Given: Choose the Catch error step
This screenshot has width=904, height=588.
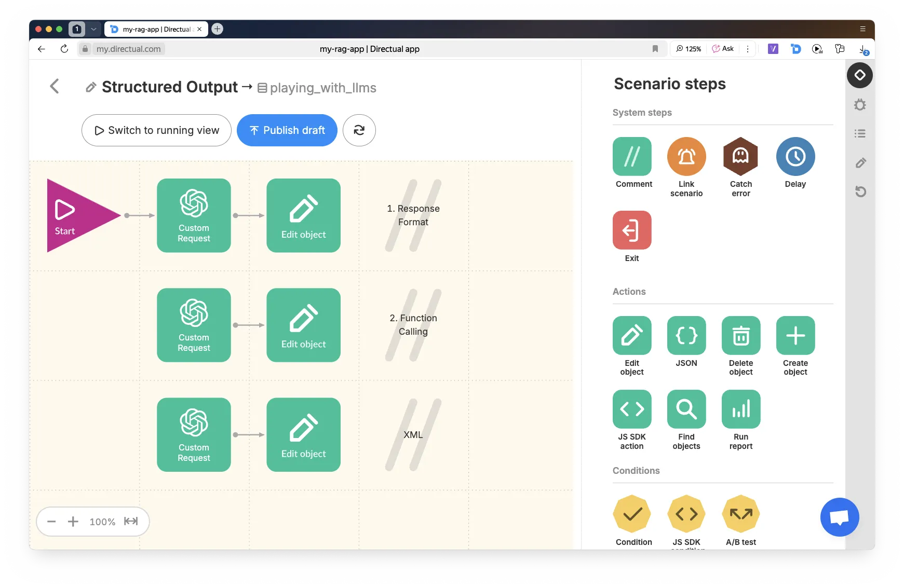Looking at the screenshot, I should [x=740, y=156].
